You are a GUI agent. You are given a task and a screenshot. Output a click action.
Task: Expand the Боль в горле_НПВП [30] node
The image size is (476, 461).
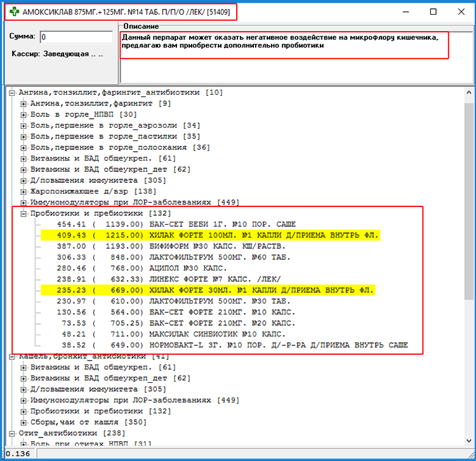[x=23, y=114]
